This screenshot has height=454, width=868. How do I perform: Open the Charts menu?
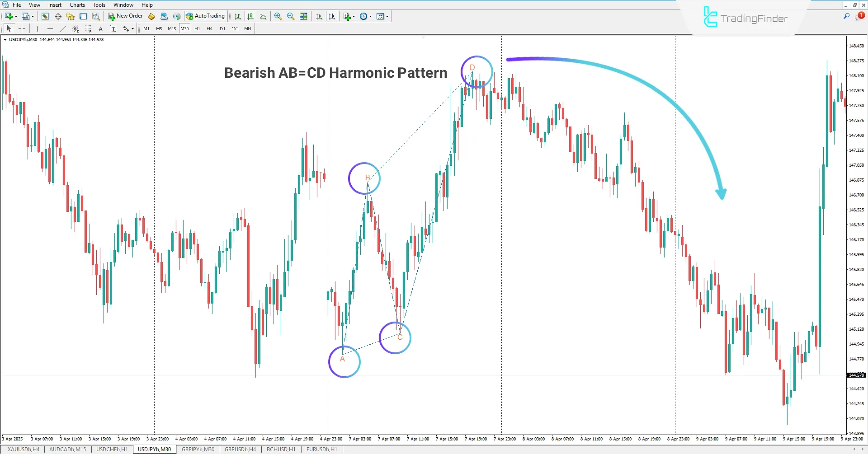[x=77, y=5]
